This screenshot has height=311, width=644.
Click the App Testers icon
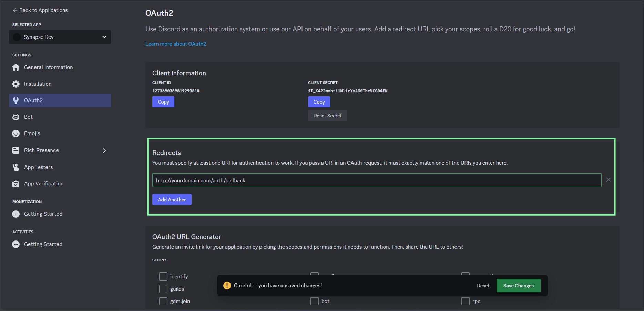[16, 167]
